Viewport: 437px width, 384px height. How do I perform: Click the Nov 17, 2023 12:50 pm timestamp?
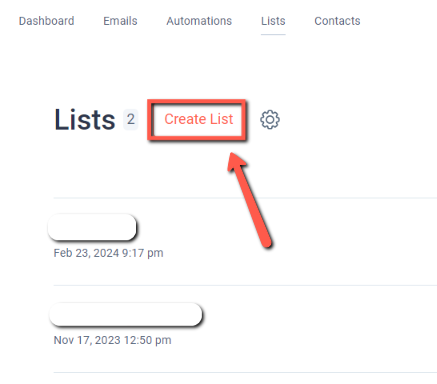click(112, 340)
